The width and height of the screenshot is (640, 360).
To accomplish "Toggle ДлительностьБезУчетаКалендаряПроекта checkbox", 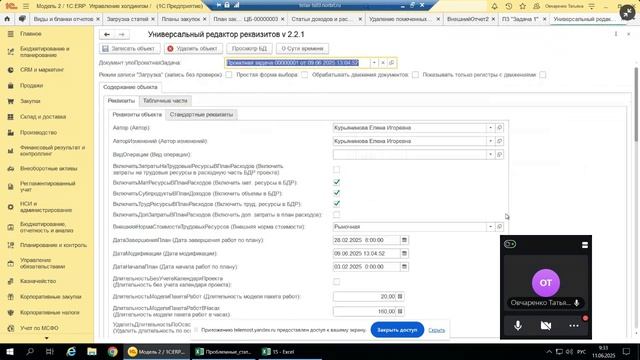I will click(336, 282).
